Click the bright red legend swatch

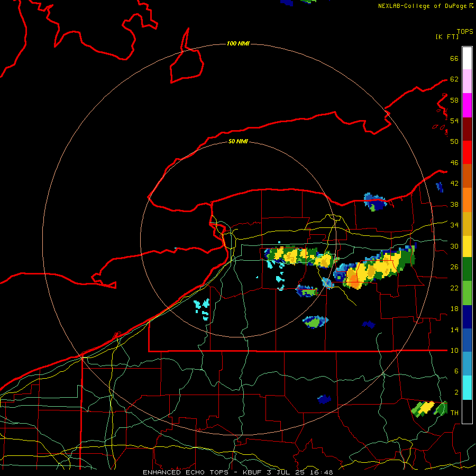coord(467,152)
